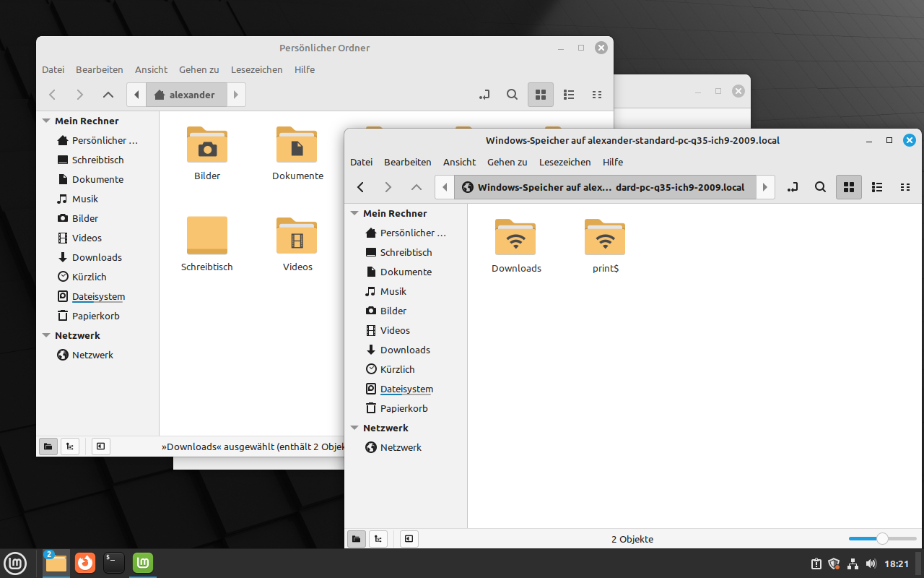Viewport: 924px width, 578px height.
Task: Open the Schreibtisch folder in Persönlicher Ordner window
Action: [207, 244]
